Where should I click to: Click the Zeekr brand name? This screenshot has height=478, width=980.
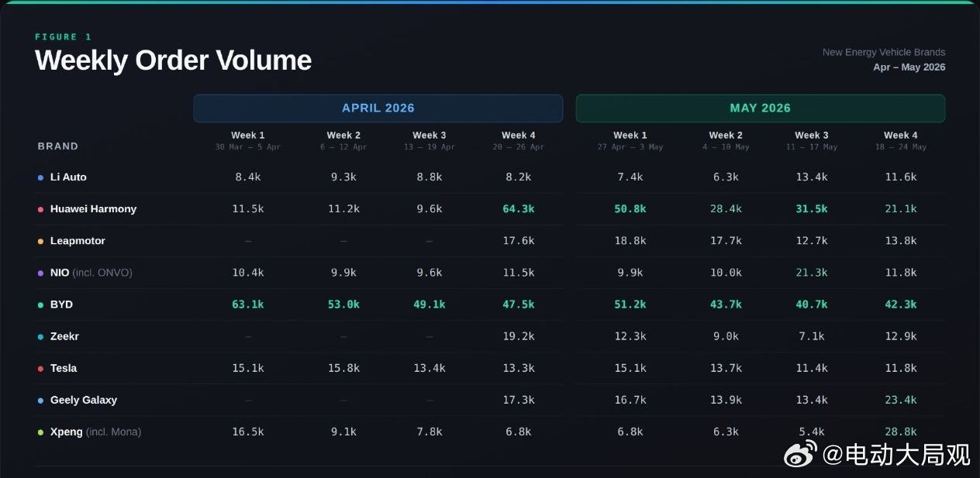pos(64,336)
